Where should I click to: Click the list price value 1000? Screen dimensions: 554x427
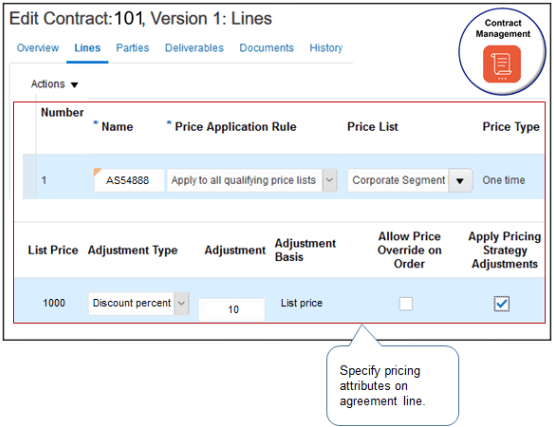54,303
